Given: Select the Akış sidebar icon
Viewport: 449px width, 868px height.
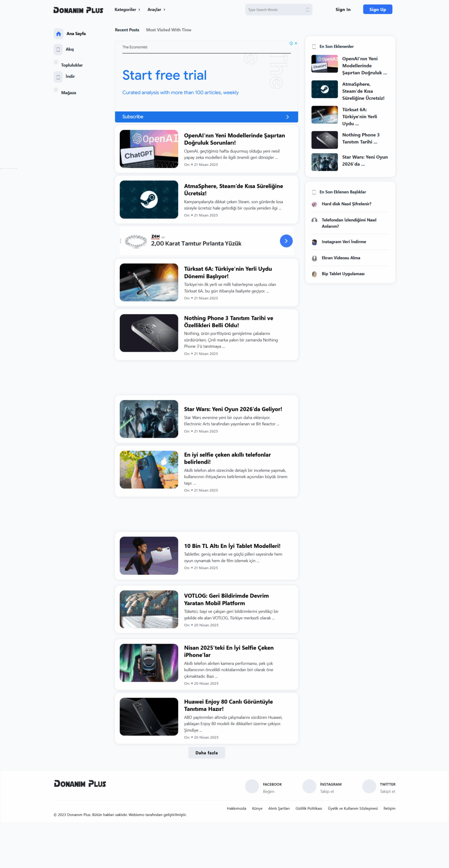Looking at the screenshot, I should tap(58, 49).
